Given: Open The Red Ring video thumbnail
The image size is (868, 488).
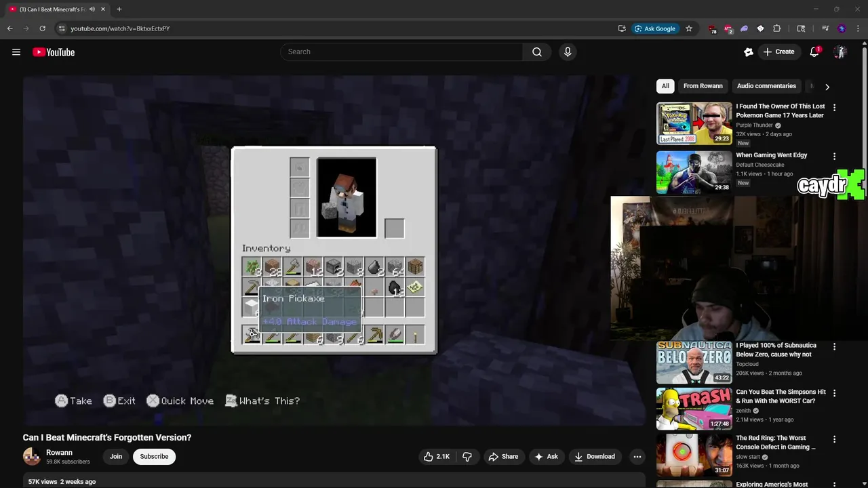Looking at the screenshot, I should [x=694, y=455].
